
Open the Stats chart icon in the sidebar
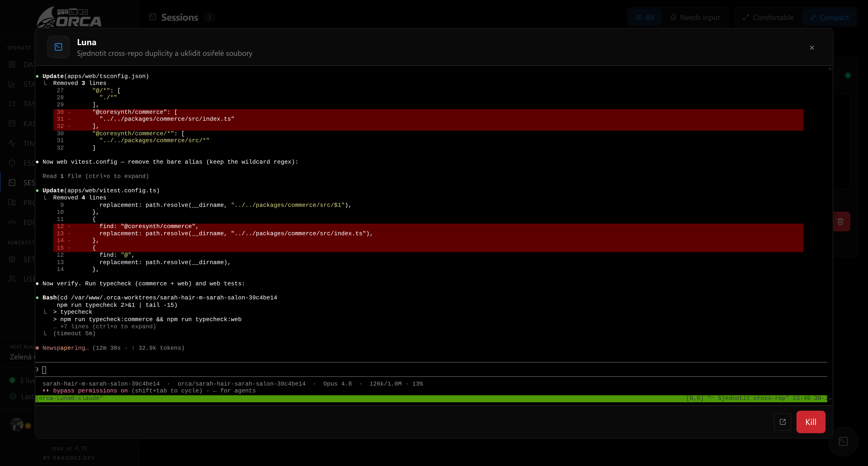point(12,84)
